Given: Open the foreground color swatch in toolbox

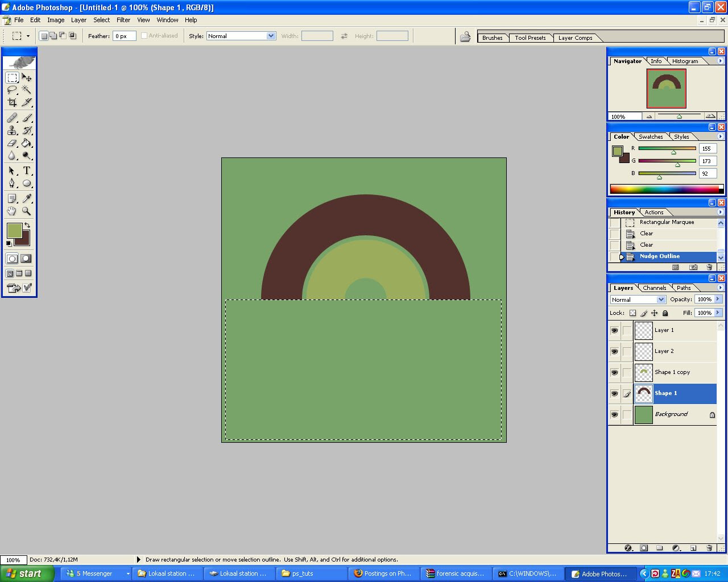Looking at the screenshot, I should pyautogui.click(x=14, y=230).
